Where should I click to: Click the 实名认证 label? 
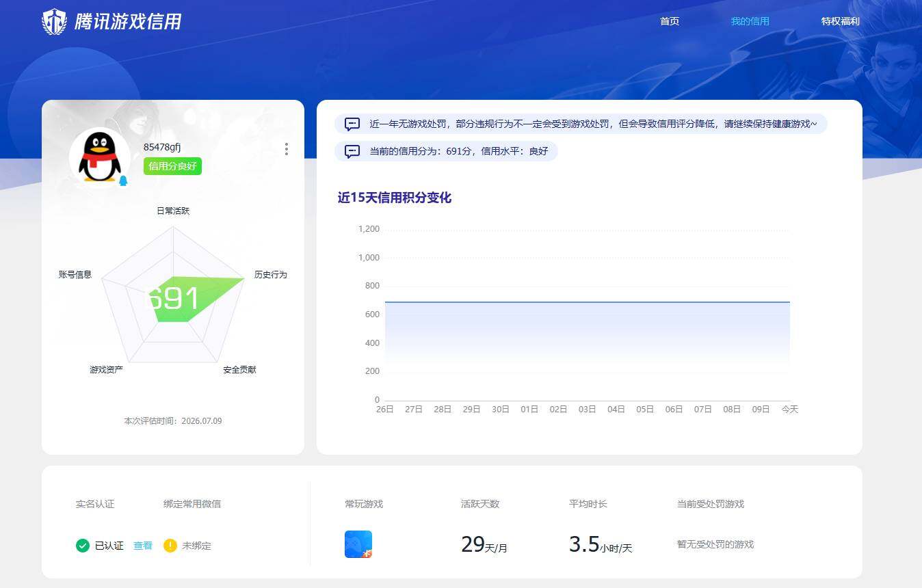point(95,504)
